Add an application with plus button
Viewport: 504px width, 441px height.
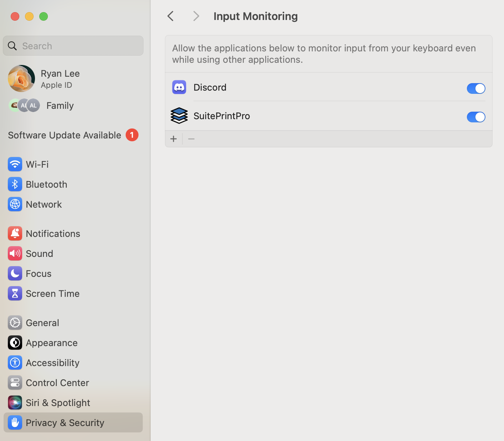173,139
